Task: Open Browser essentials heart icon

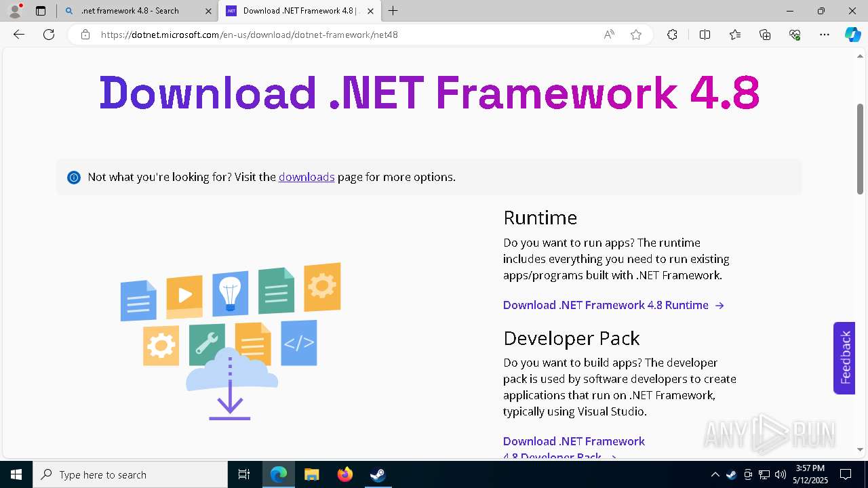Action: (795, 35)
